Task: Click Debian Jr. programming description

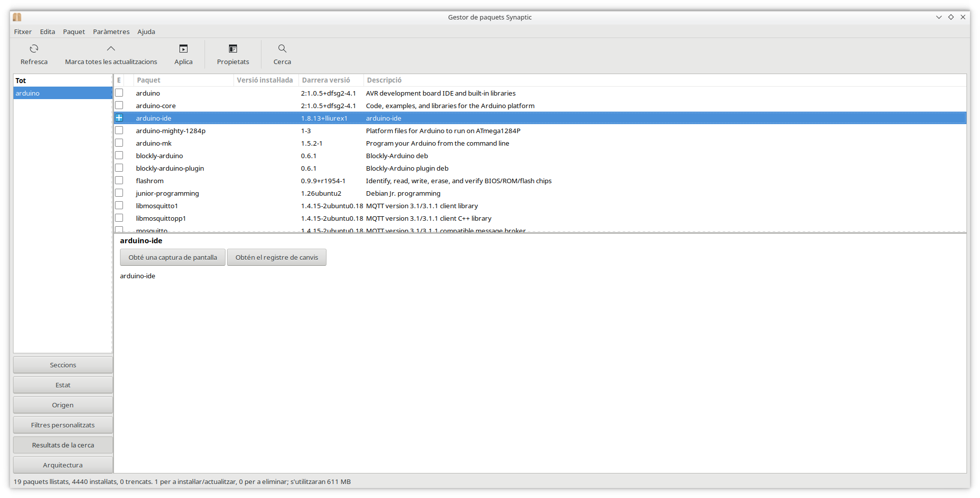Action: [x=403, y=193]
